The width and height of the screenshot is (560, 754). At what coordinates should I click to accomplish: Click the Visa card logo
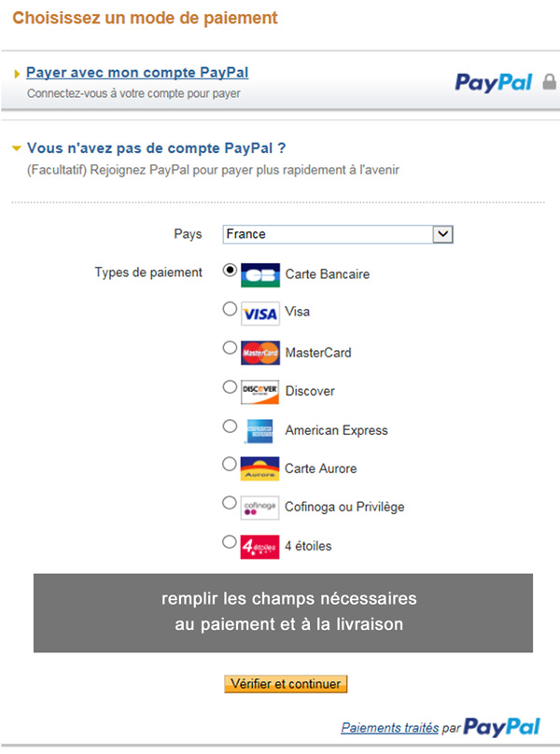(x=260, y=314)
